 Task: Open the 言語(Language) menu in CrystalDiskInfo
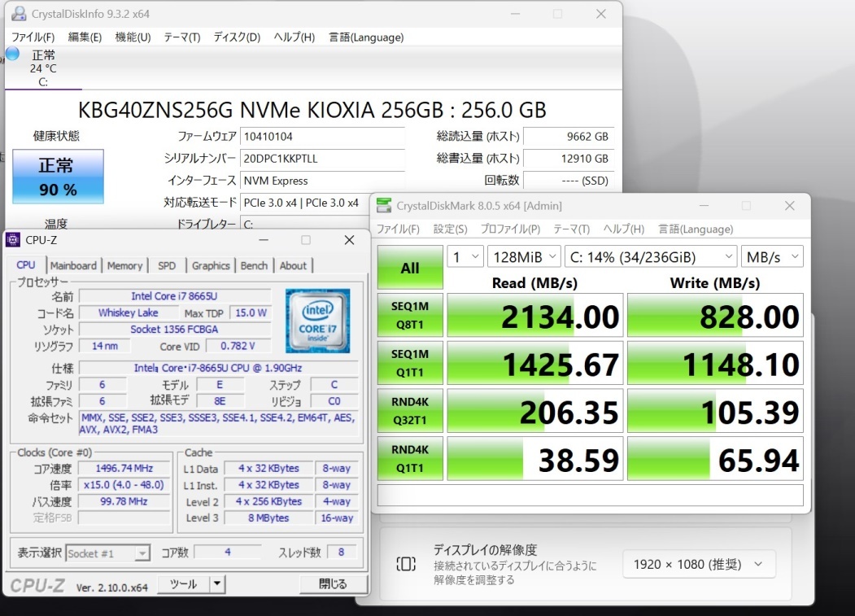(x=366, y=37)
